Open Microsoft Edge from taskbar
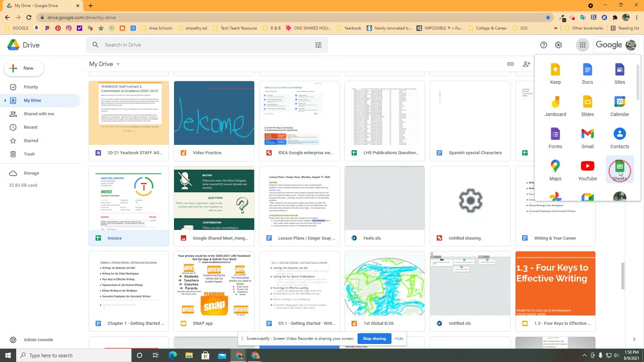This screenshot has height=362, width=644. [x=173, y=355]
